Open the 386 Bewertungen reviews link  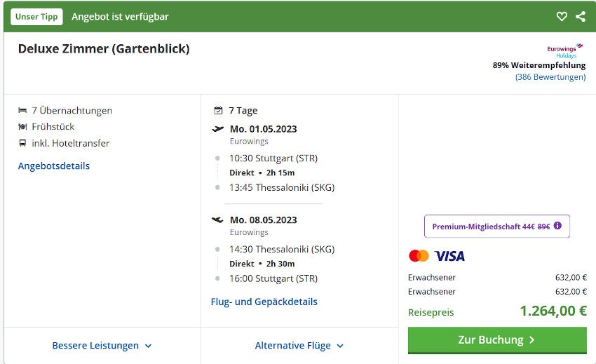click(x=550, y=77)
